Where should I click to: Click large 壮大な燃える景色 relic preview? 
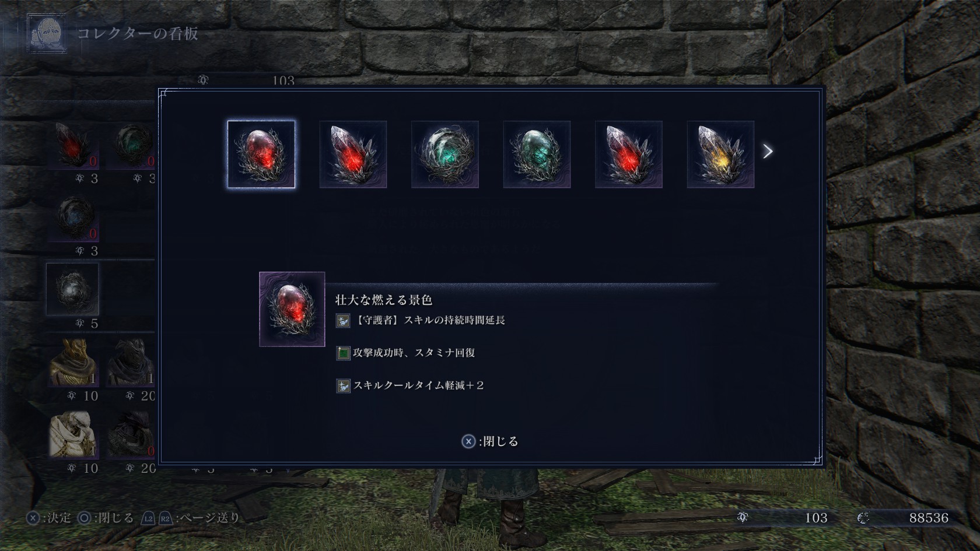(x=292, y=310)
